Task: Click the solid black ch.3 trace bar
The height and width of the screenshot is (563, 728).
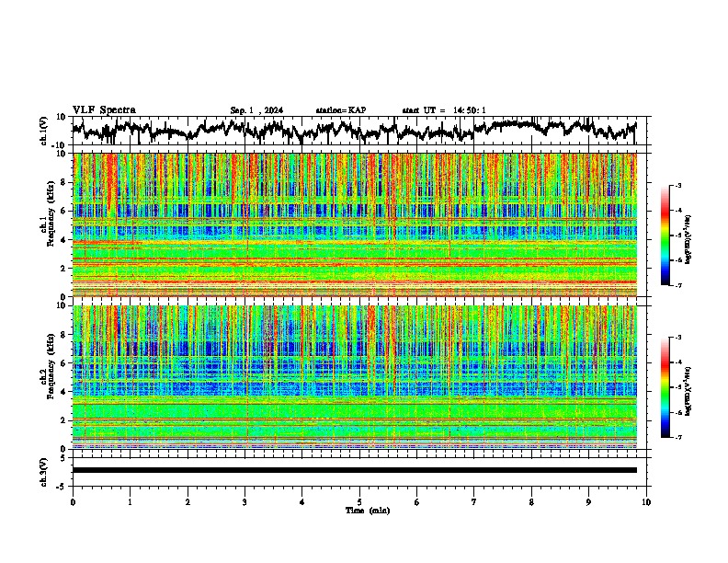Action: point(355,470)
